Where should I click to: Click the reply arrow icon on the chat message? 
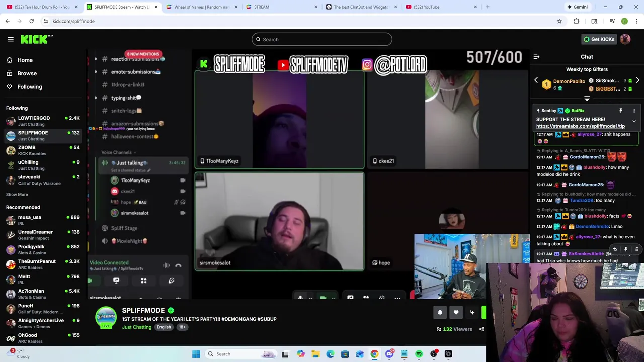614,249
